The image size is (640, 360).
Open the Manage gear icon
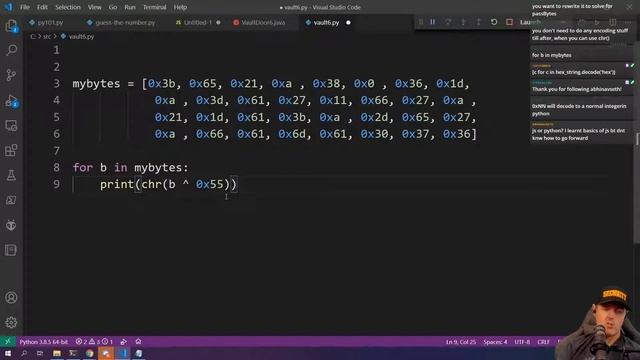pos(11,322)
